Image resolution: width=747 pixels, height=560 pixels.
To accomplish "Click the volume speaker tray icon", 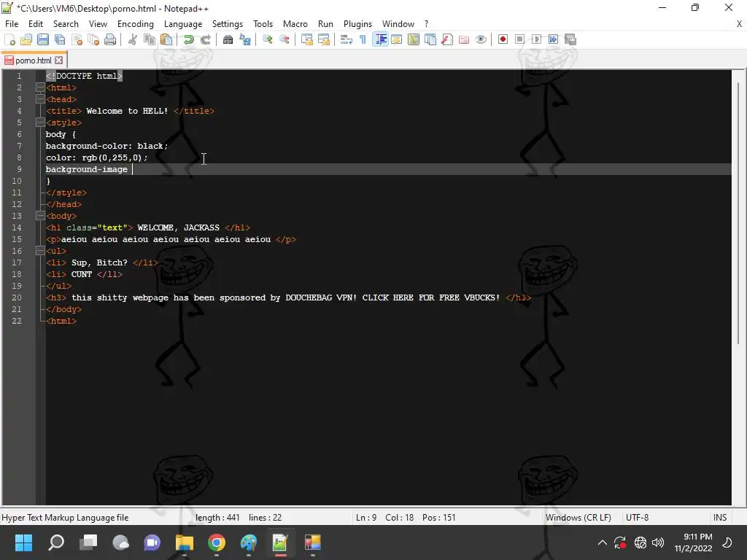I will pyautogui.click(x=658, y=542).
